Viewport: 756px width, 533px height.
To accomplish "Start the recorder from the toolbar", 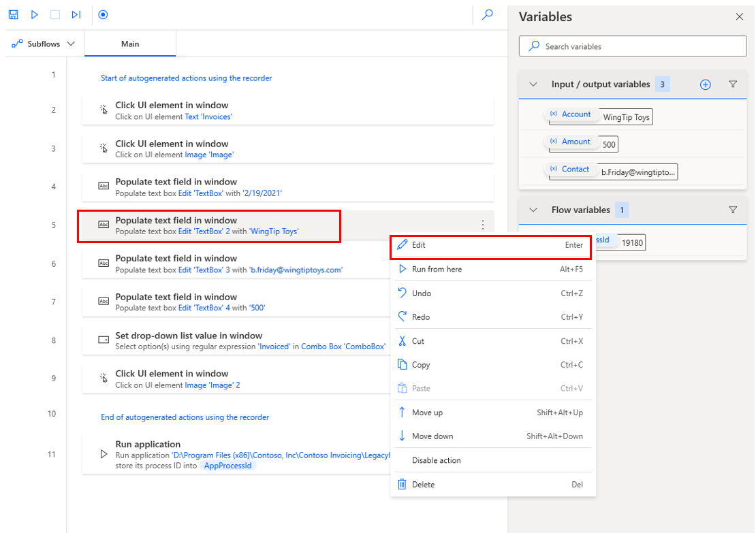I will coord(103,14).
